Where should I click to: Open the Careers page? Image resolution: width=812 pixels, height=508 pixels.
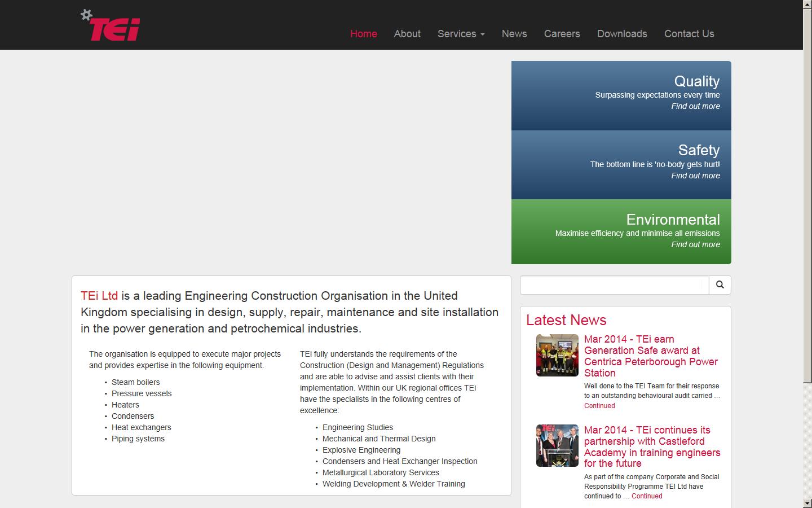(x=561, y=34)
